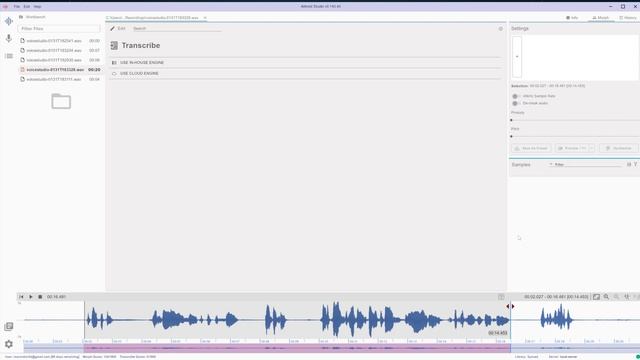The height and width of the screenshot is (360, 640).
Task: Click the icon right of zoom-out magnifier
Action: click(x=627, y=297)
